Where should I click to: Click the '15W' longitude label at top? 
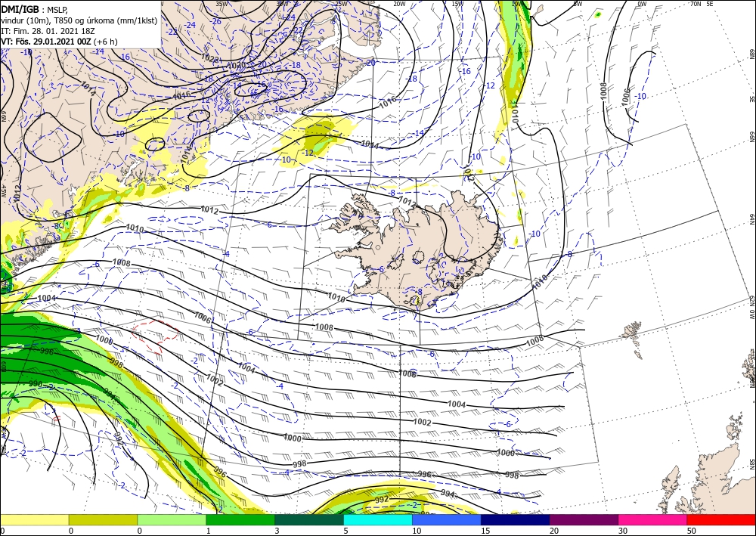[x=457, y=4]
